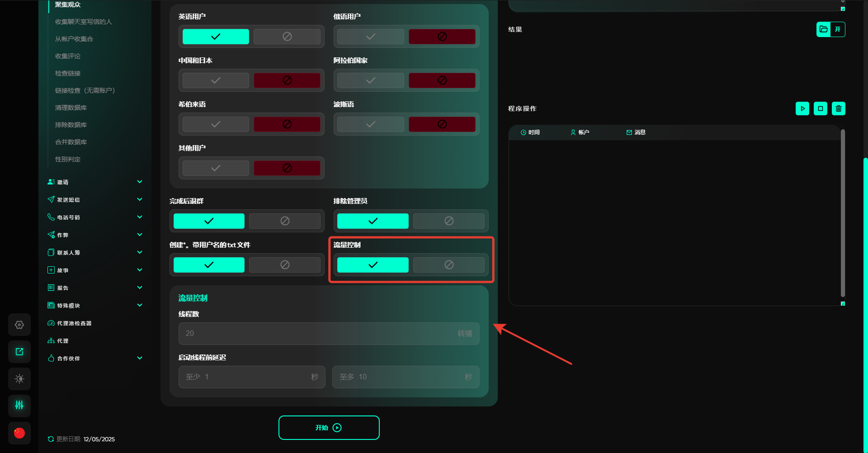868x453 pixels.
Task: Open 代理池检查器 from the sidebar
Action: [x=74, y=323]
